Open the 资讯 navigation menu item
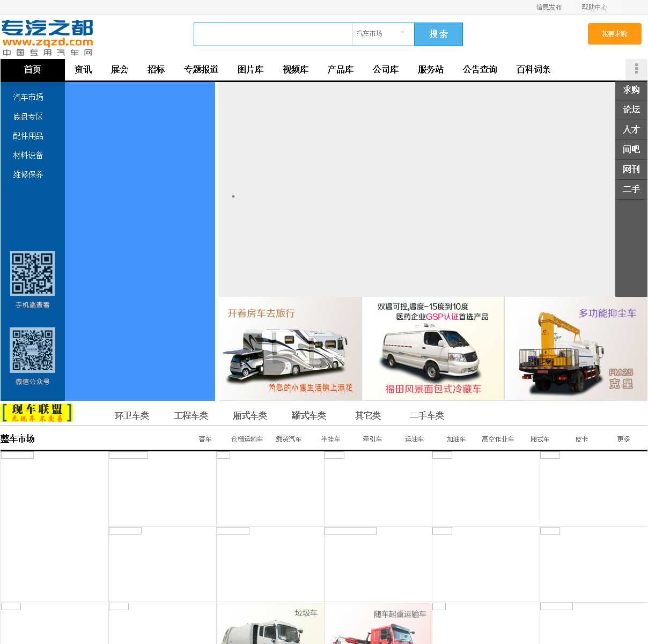Image resolution: width=648 pixels, height=644 pixels. (x=83, y=70)
